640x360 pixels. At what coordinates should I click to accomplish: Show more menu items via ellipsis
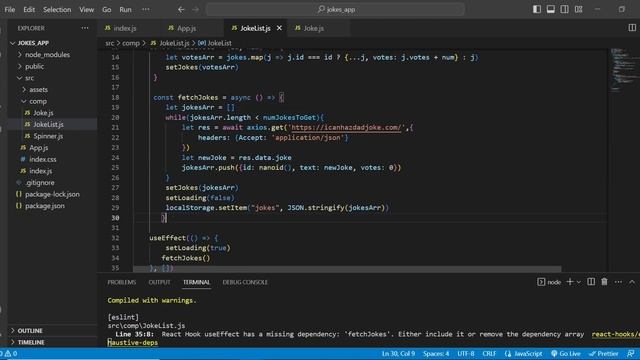[145, 9]
